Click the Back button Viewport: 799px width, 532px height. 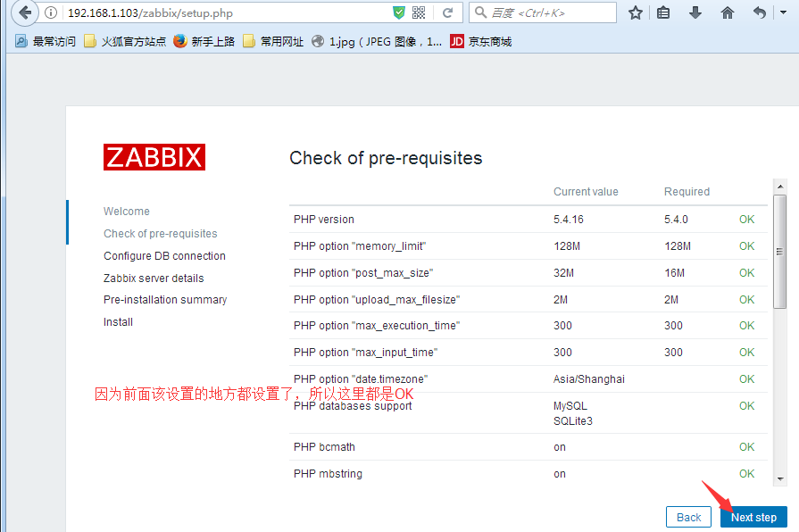click(688, 517)
